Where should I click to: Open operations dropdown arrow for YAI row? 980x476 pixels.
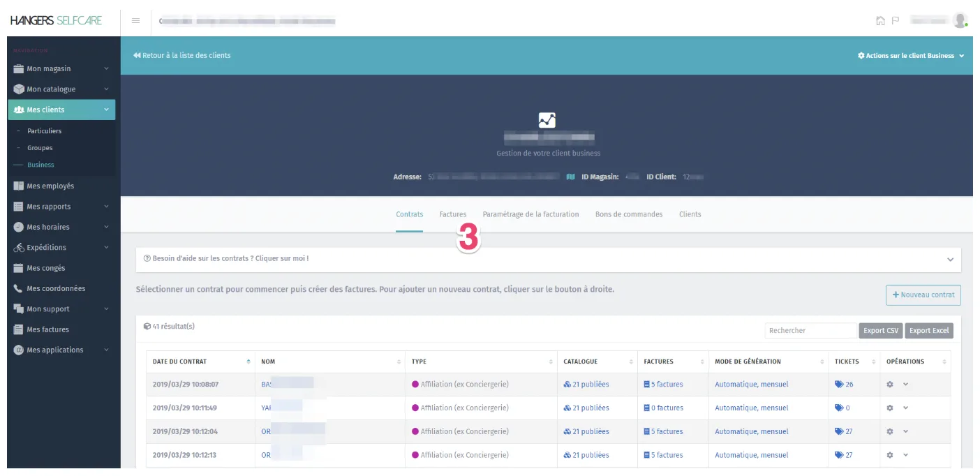906,408
